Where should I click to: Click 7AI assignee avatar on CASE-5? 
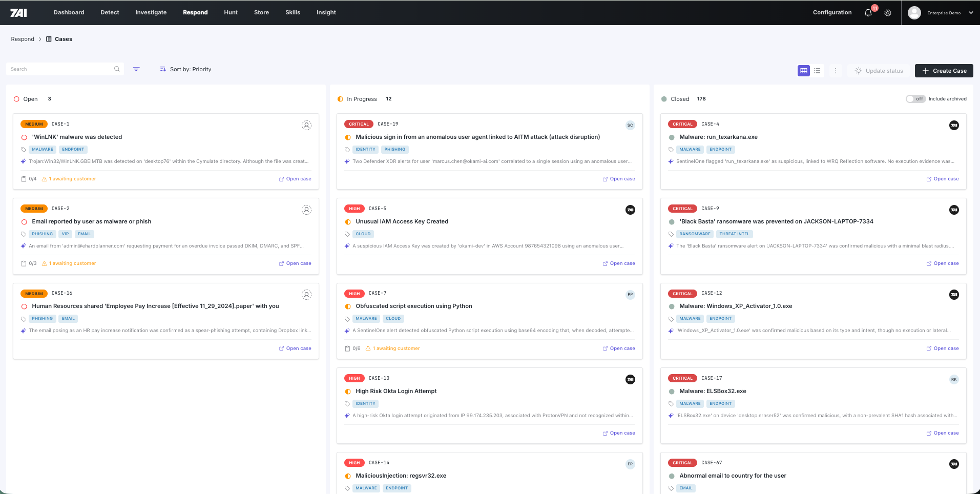coord(630,210)
